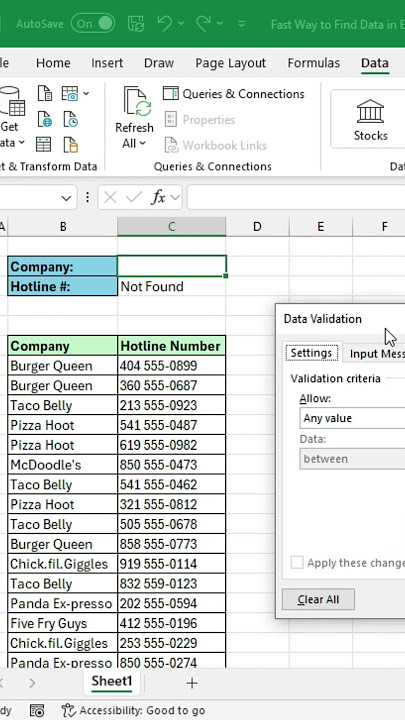Screen dimensions: 405x720
Task: Click 'Accessibility: Good to go' status
Action: tap(133, 711)
